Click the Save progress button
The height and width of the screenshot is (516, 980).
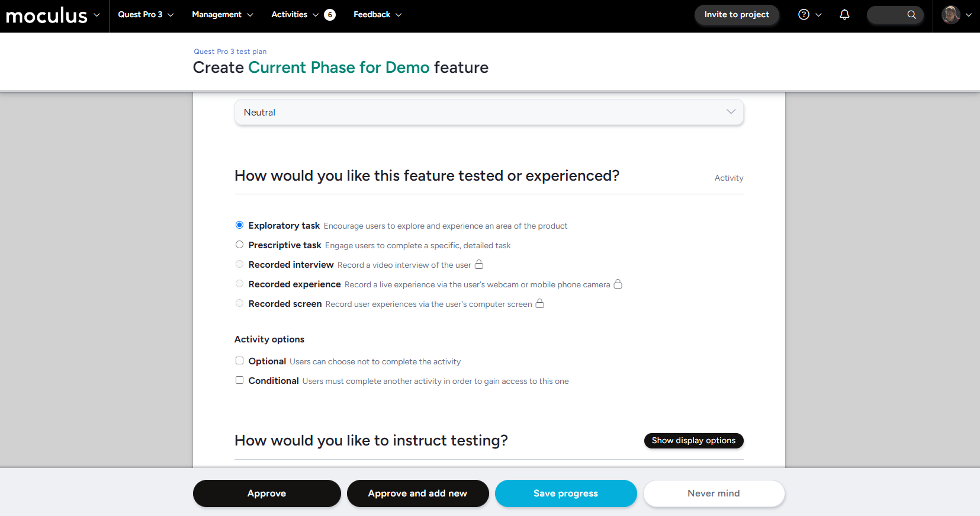pyautogui.click(x=565, y=493)
